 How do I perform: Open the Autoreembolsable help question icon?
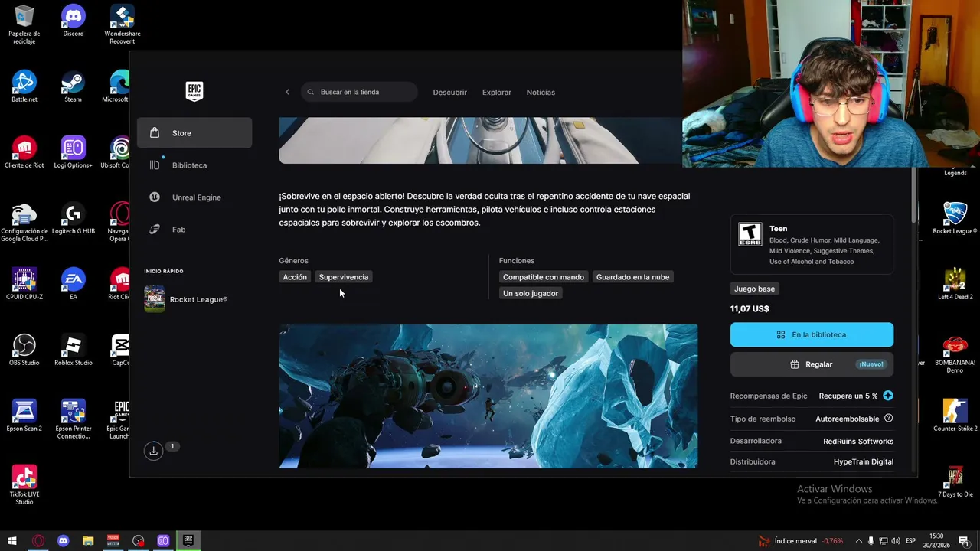[889, 419]
